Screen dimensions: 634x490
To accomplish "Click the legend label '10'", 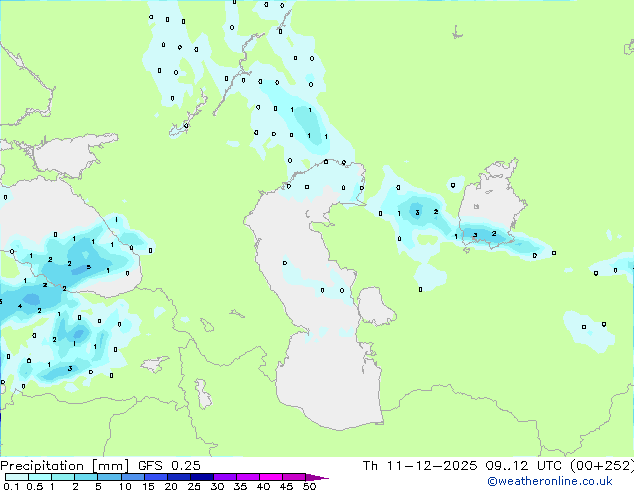I will 125,486.
